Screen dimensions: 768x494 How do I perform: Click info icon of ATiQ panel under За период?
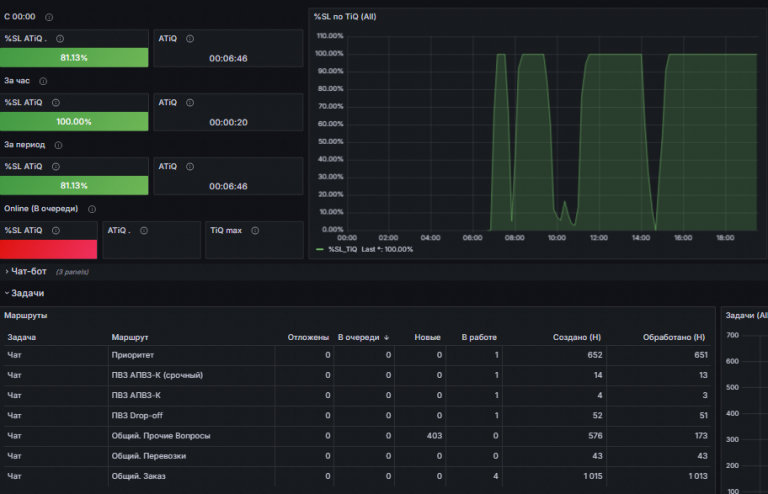(190, 167)
